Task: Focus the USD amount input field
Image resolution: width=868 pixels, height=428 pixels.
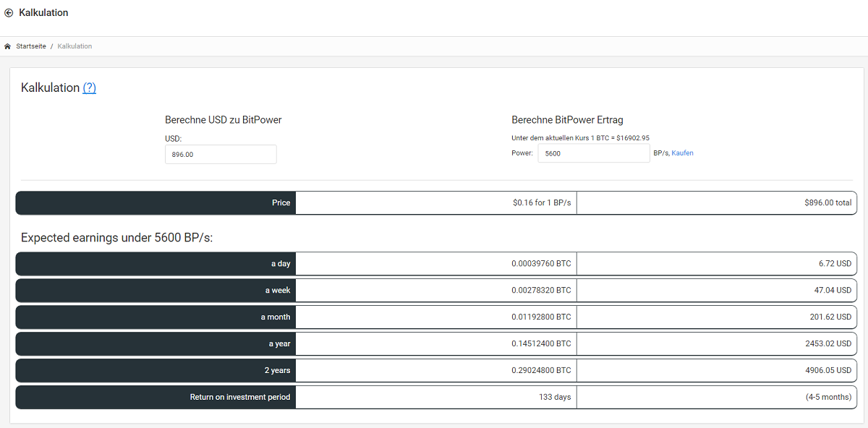Action: point(221,154)
